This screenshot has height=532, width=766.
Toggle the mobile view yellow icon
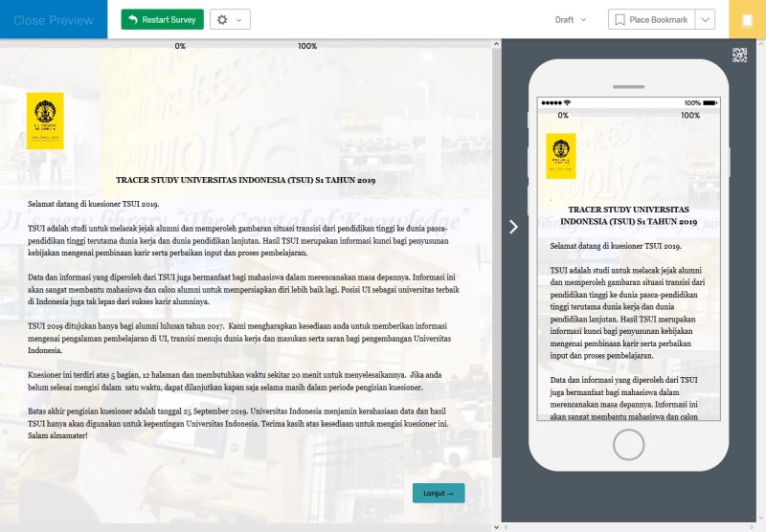pos(747,19)
